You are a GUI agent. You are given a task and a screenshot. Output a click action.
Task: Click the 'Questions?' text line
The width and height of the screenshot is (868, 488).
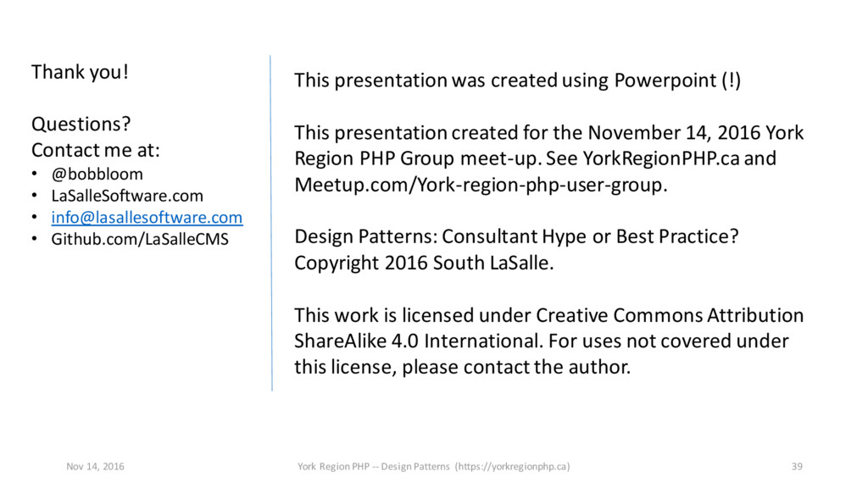(81, 124)
